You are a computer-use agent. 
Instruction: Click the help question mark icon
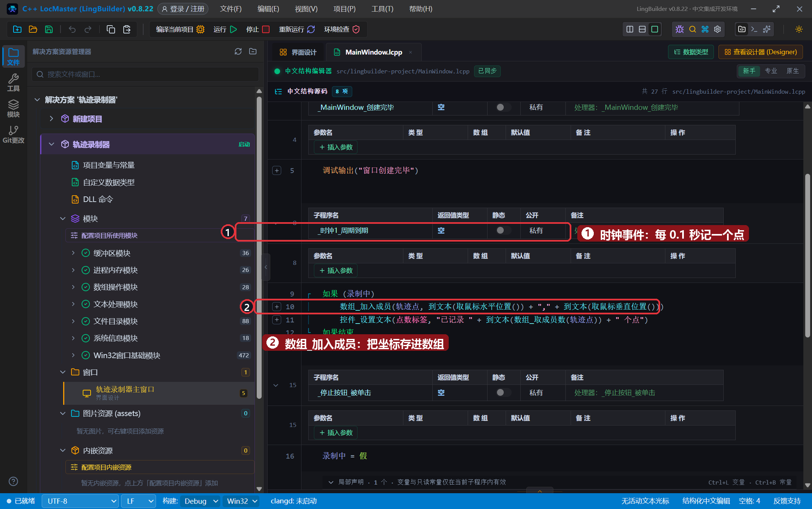13,481
